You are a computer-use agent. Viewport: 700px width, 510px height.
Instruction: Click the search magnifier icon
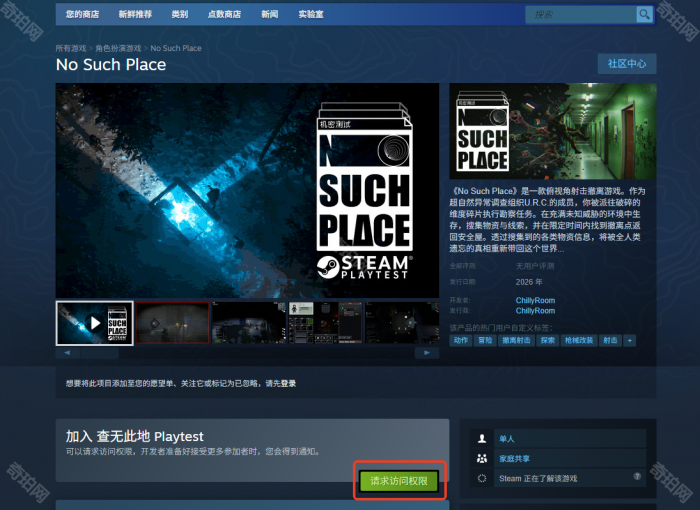point(644,15)
